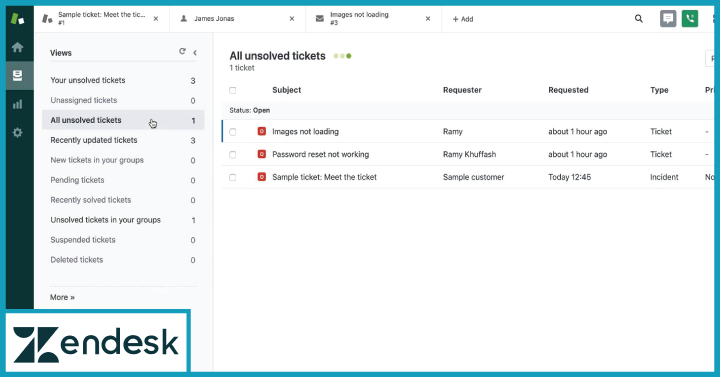Open Suspended tickets view
The height and width of the screenshot is (377, 720).
pyautogui.click(x=123, y=240)
